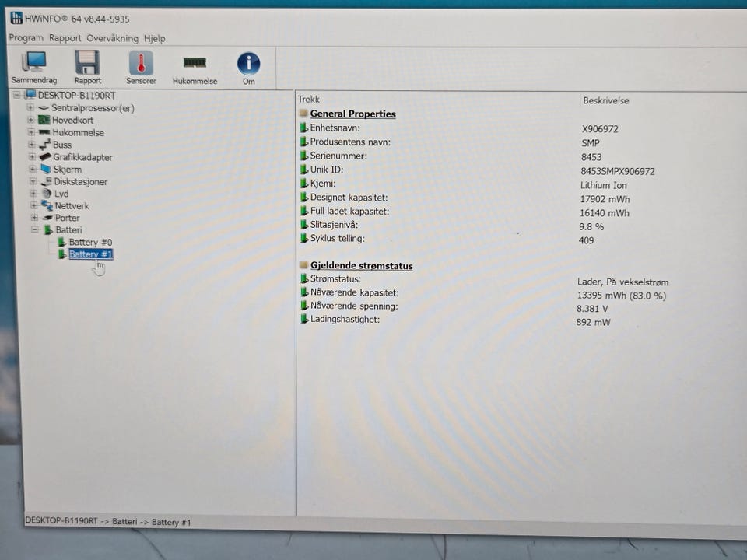The width and height of the screenshot is (747, 560).
Task: Expand the Hukommelse tree node
Action: [x=31, y=132]
